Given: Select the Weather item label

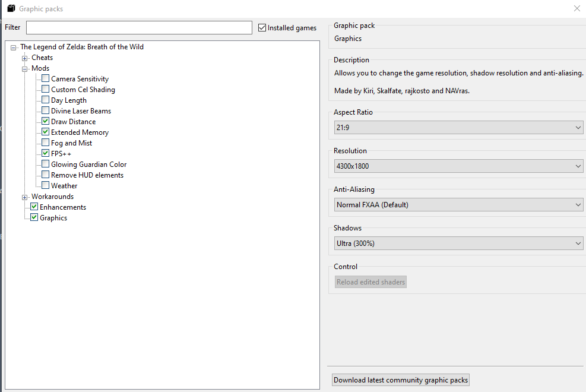Looking at the screenshot, I should tap(64, 186).
